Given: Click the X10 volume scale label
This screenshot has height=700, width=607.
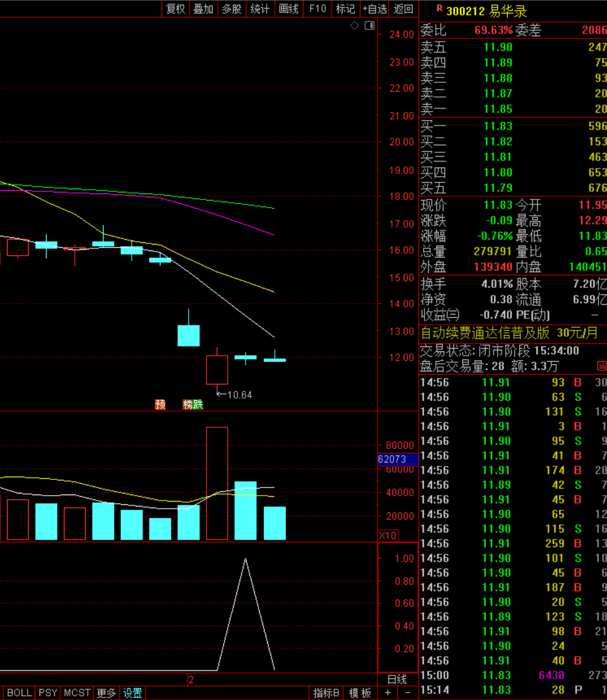Looking at the screenshot, I should coord(388,536).
